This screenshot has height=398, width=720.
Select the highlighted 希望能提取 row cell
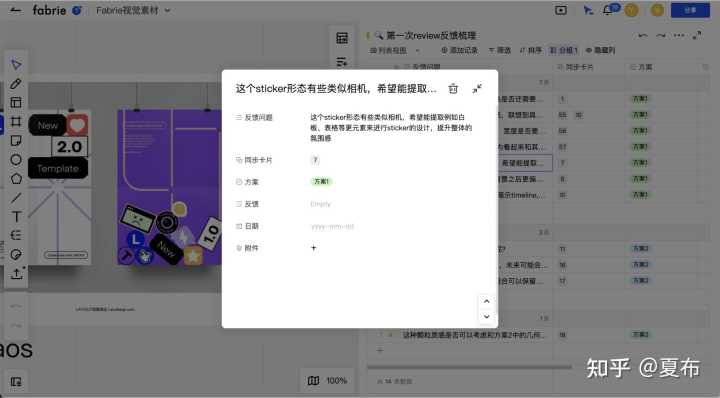(x=524, y=163)
